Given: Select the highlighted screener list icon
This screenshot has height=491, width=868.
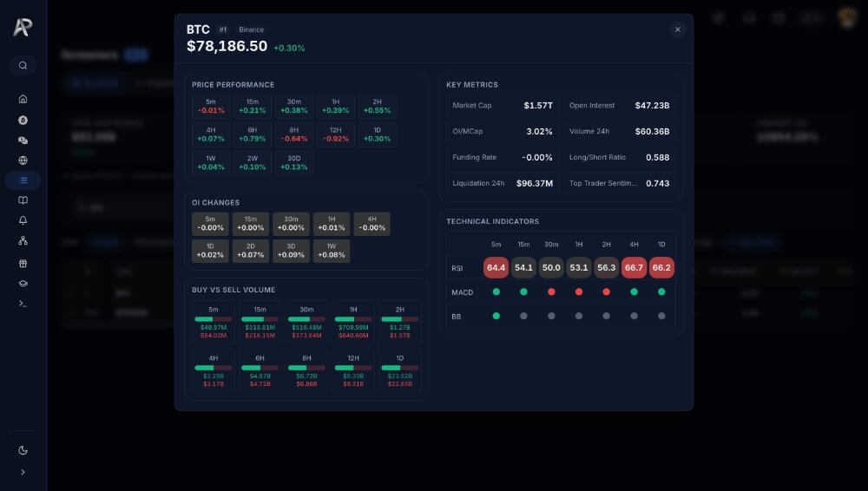Looking at the screenshot, I should tap(23, 180).
